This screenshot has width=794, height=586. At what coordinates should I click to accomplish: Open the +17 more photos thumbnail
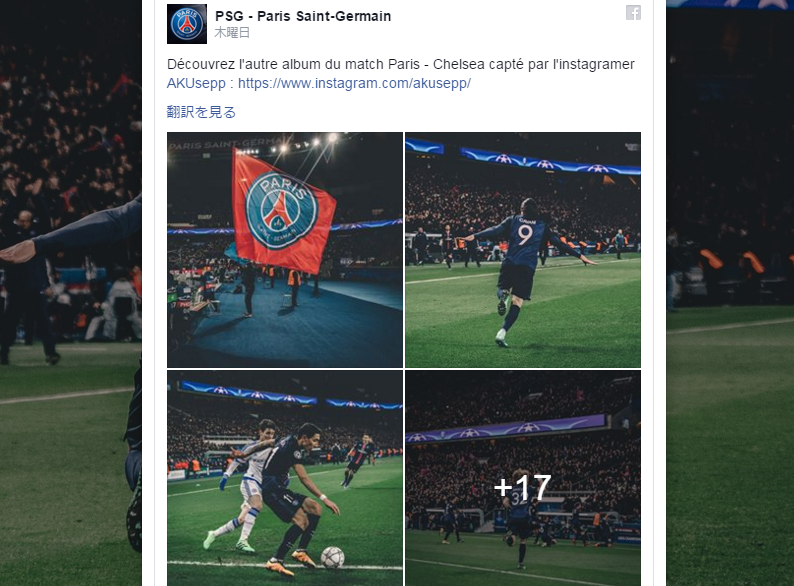pos(523,478)
